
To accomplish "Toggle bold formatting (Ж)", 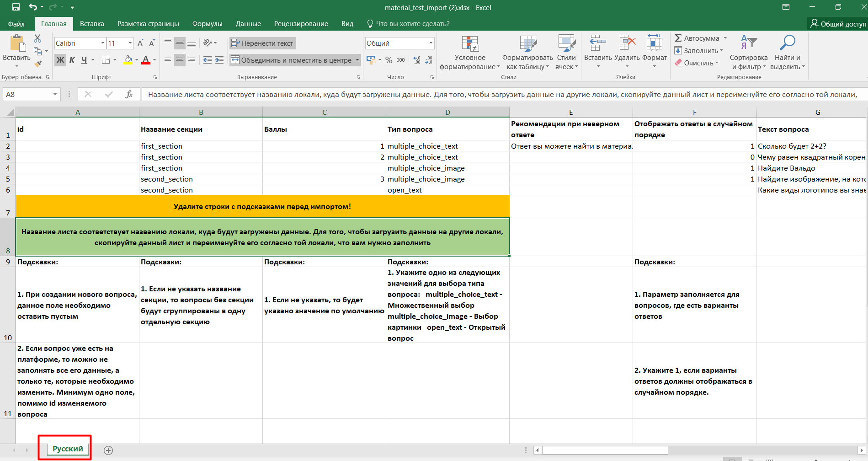I will 60,60.
